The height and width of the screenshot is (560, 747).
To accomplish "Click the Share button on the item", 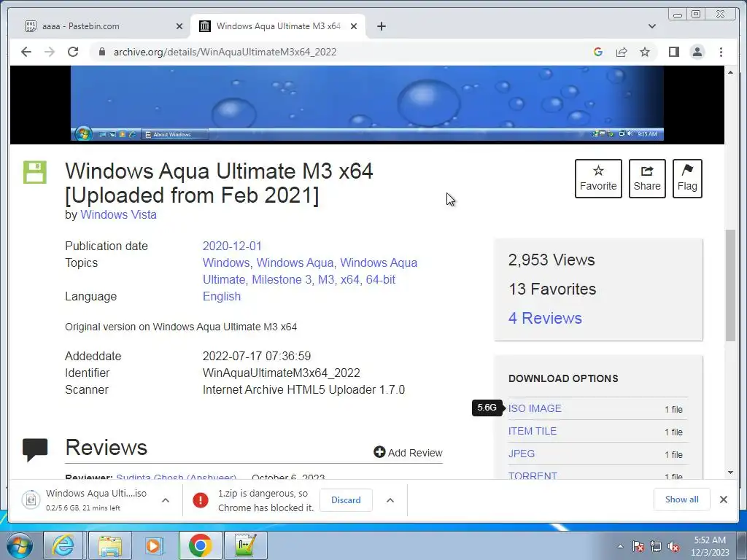I will (647, 179).
